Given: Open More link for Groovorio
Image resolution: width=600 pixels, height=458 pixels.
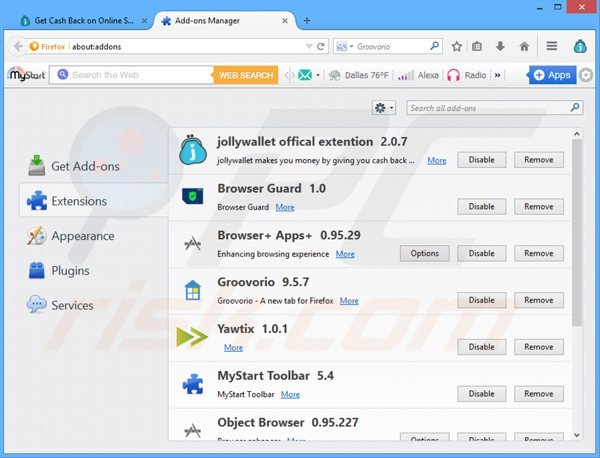Looking at the screenshot, I should 349,301.
